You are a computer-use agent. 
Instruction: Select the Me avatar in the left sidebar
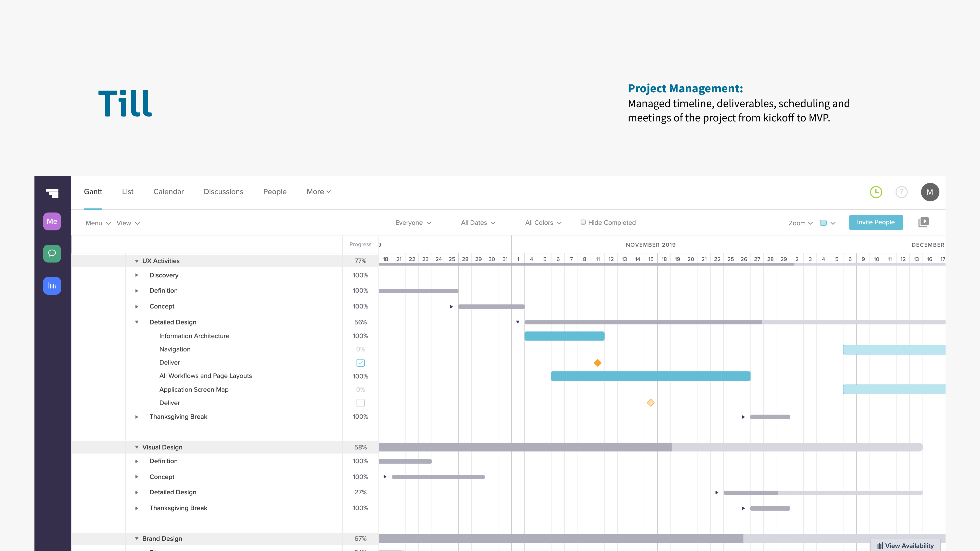[x=52, y=221]
